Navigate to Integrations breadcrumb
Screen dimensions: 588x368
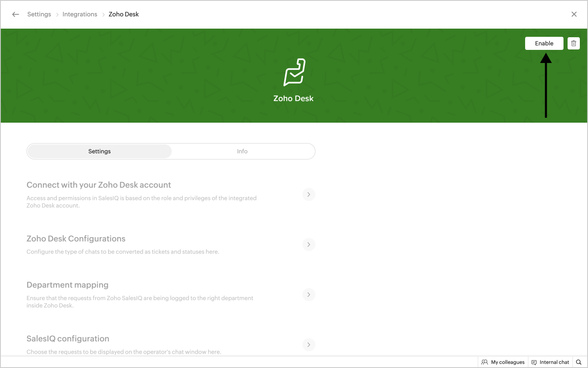click(x=80, y=14)
